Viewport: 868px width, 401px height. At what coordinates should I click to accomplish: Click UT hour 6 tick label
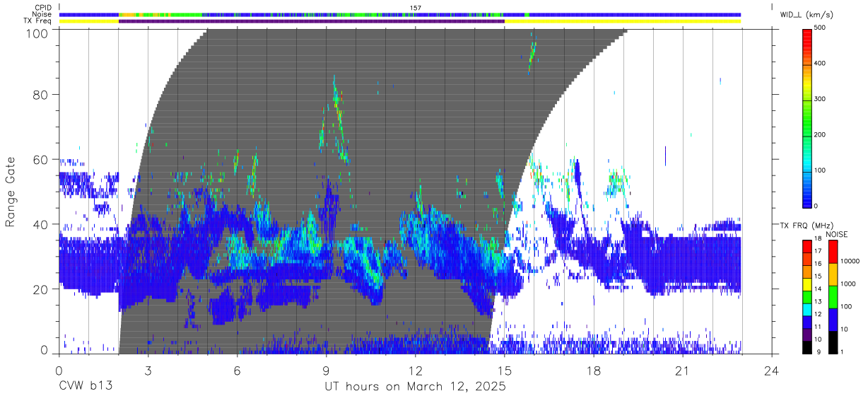(237, 371)
